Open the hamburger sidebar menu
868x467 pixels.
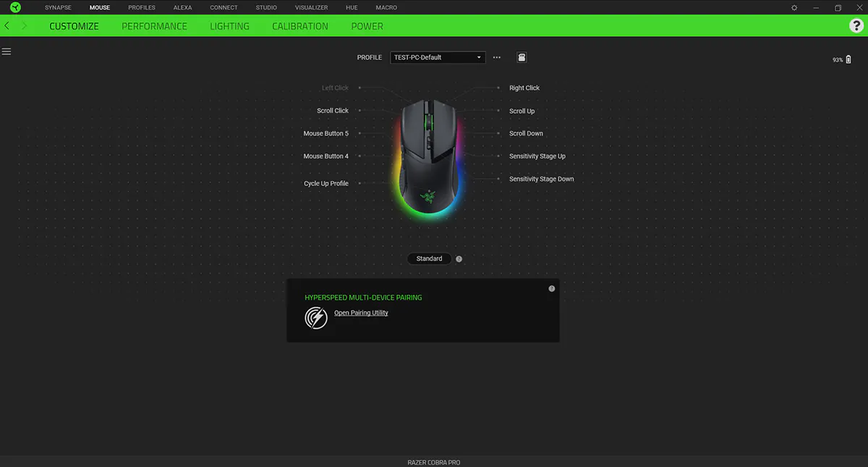tap(7, 51)
